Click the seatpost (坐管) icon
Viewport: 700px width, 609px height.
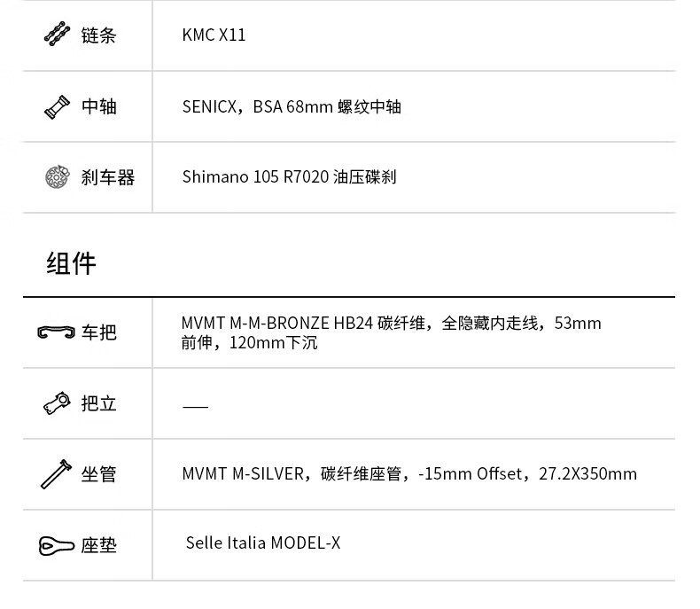[56, 474]
